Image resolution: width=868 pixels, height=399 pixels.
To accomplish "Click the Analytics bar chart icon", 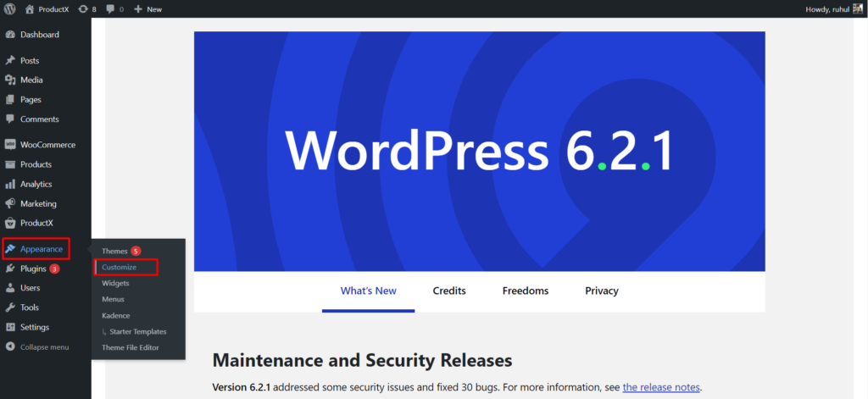I will pos(10,184).
